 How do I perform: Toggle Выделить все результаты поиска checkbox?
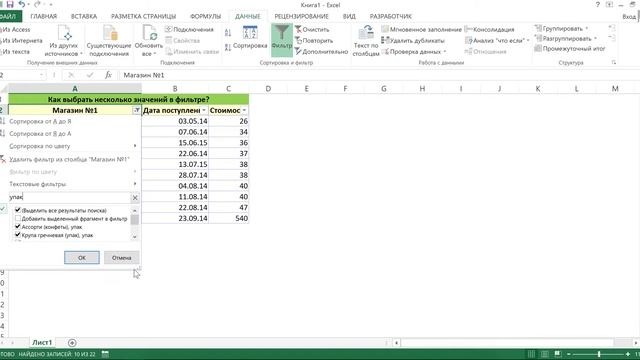click(18, 210)
